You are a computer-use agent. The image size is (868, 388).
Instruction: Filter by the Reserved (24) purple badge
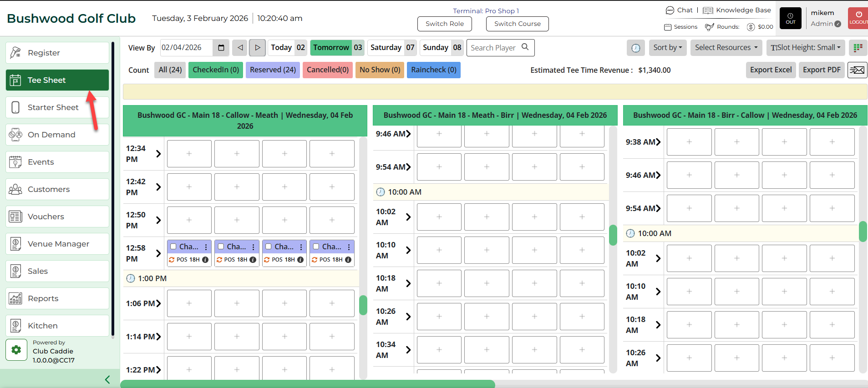coord(273,70)
